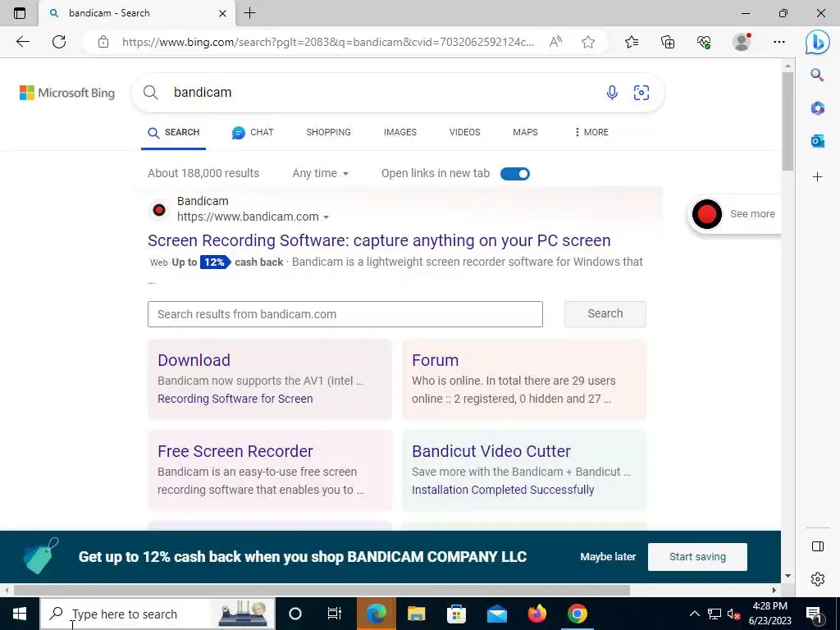
Task: Open the Download sitelink
Action: coord(194,360)
